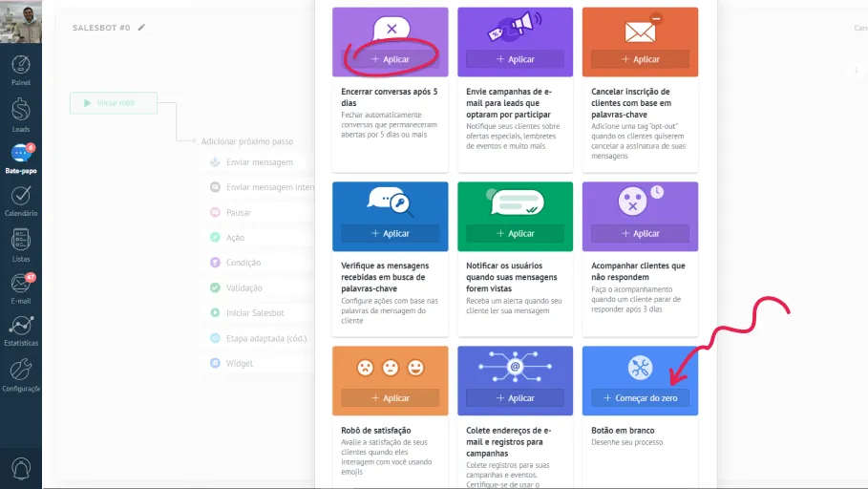
Task: Click the chat bubble X template icon
Action: click(392, 29)
